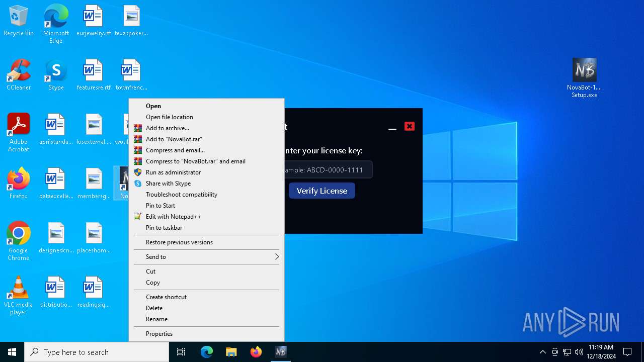The image size is (644, 362).
Task: Choose Compress and email...
Action: pos(206,150)
